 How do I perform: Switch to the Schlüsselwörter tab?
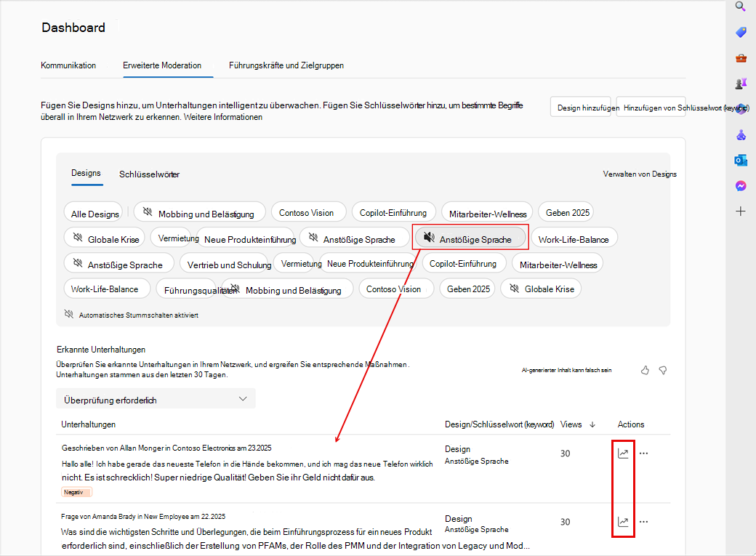coord(149,174)
